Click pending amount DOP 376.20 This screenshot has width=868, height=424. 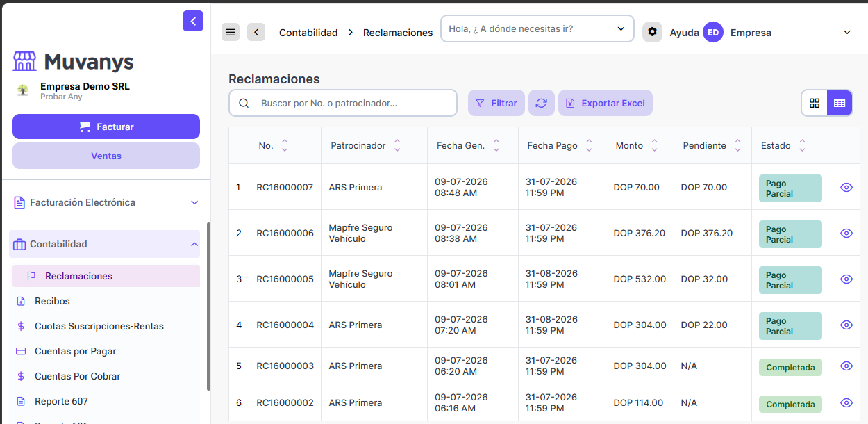[x=706, y=233]
